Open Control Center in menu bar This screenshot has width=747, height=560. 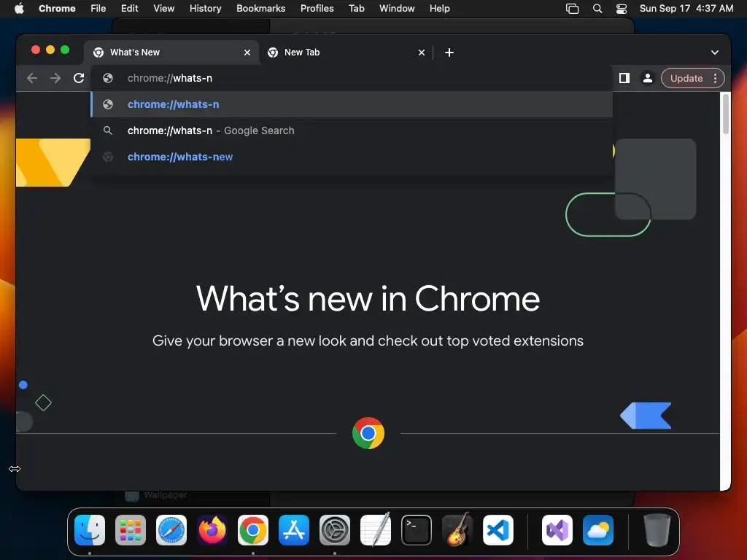[x=622, y=9]
